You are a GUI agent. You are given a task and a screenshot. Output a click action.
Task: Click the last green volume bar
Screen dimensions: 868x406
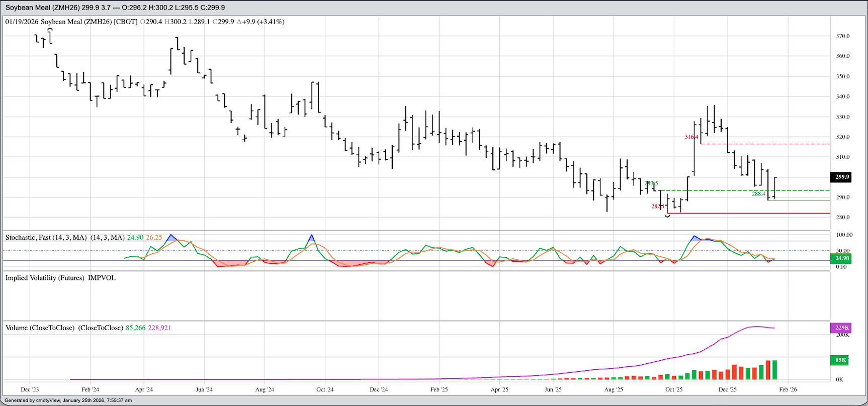coord(774,370)
